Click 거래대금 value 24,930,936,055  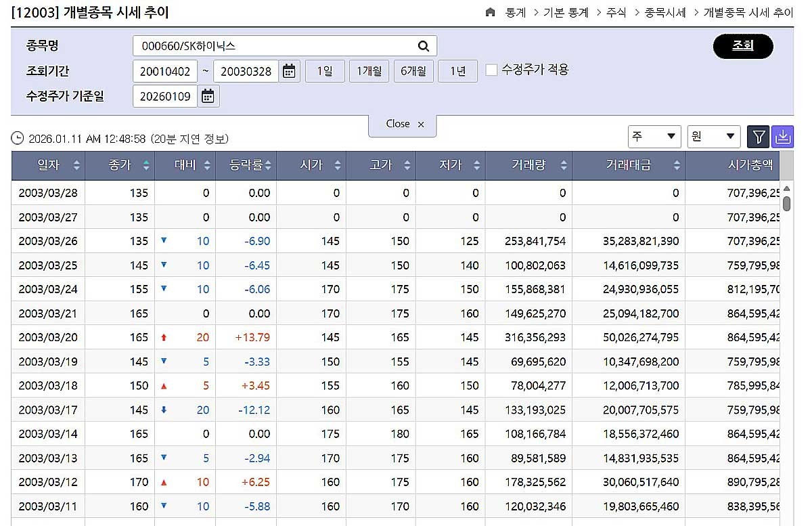tap(641, 289)
